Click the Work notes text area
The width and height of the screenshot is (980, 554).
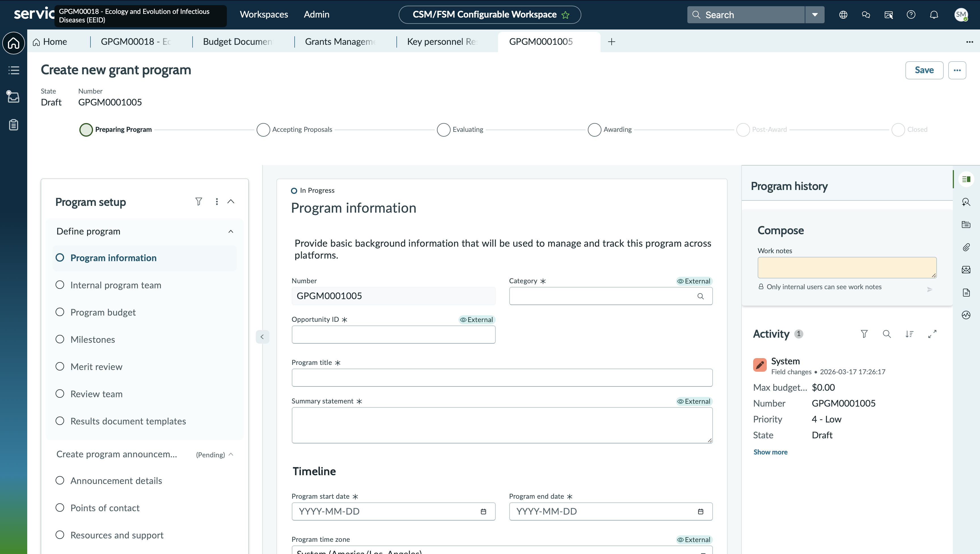(x=847, y=267)
